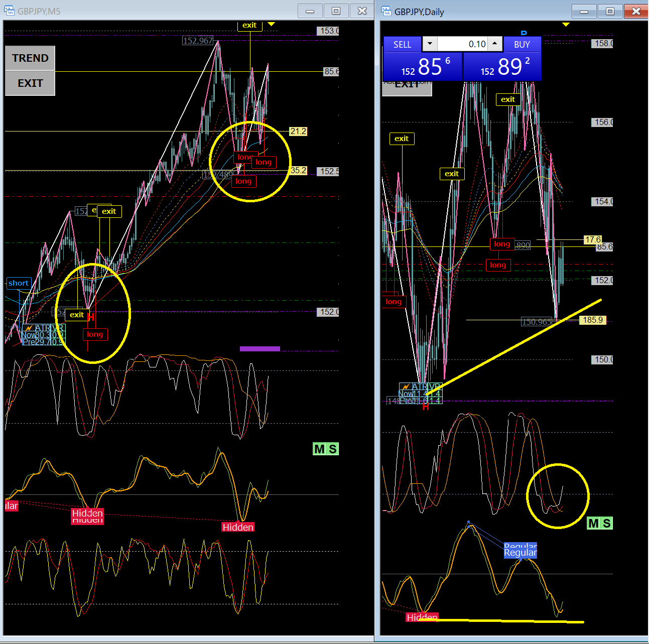Sell at the 152.85 bid price tile
Image resolution: width=649 pixels, height=644 pixels.
point(423,67)
